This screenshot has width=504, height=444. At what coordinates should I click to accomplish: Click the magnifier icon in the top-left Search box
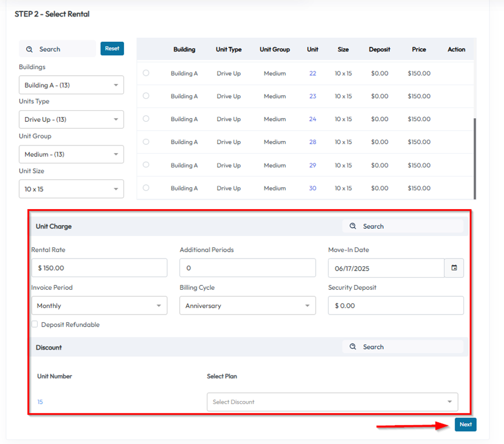tap(30, 49)
